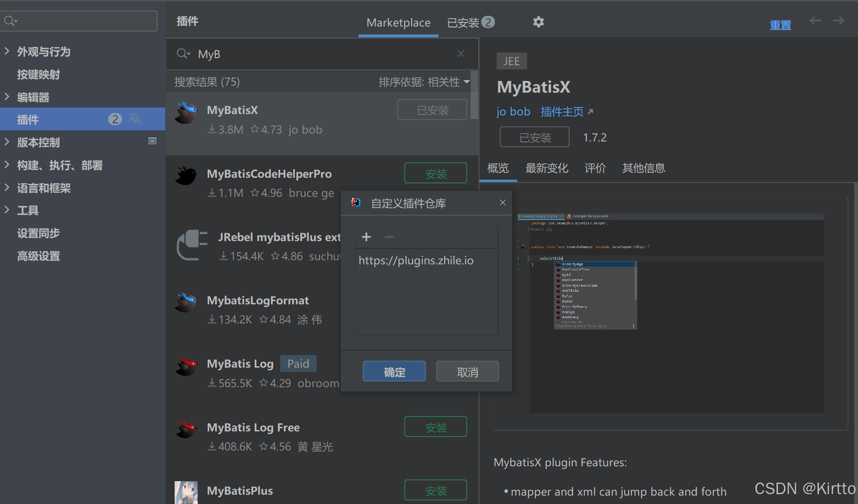This screenshot has width=858, height=504.
Task: Click the back navigation arrow
Action: pyautogui.click(x=815, y=20)
